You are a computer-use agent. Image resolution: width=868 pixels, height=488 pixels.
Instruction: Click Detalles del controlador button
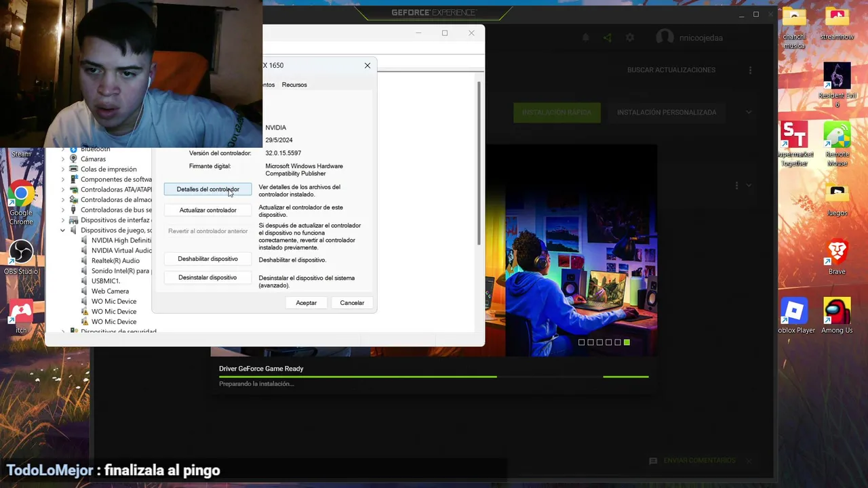208,190
